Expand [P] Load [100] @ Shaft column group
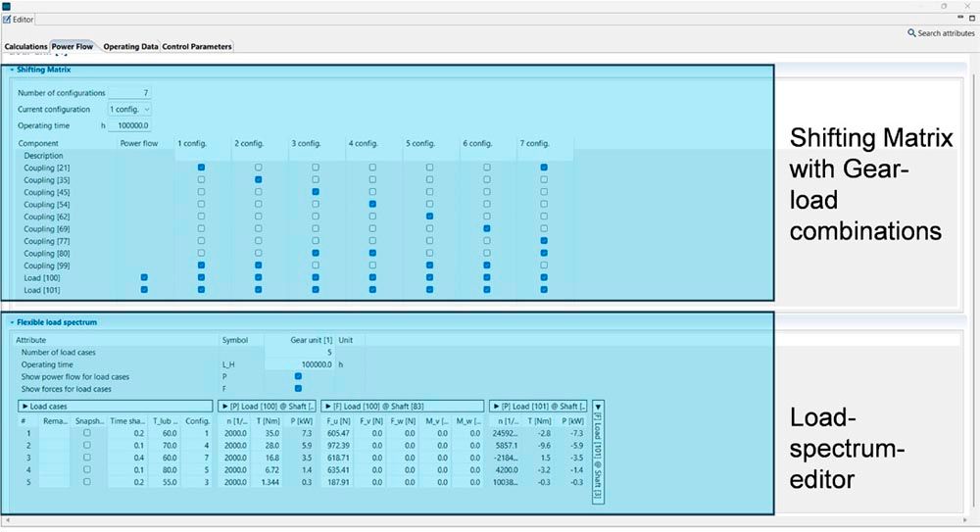 point(225,407)
